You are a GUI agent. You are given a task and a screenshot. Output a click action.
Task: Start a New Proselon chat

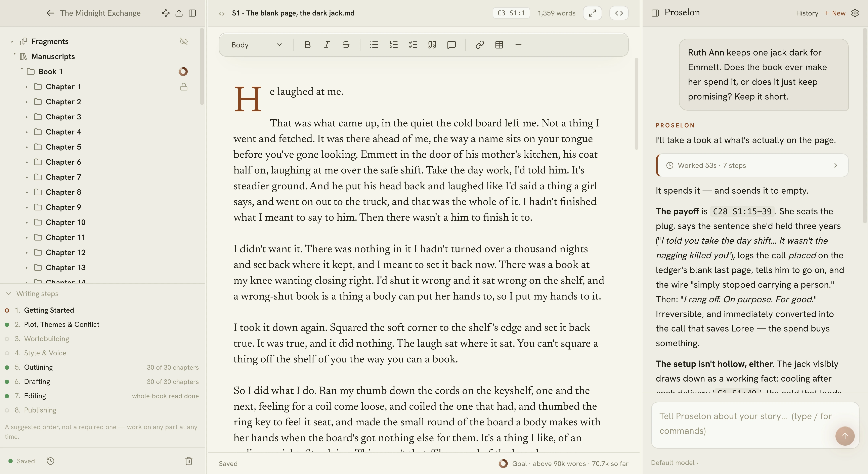(835, 13)
